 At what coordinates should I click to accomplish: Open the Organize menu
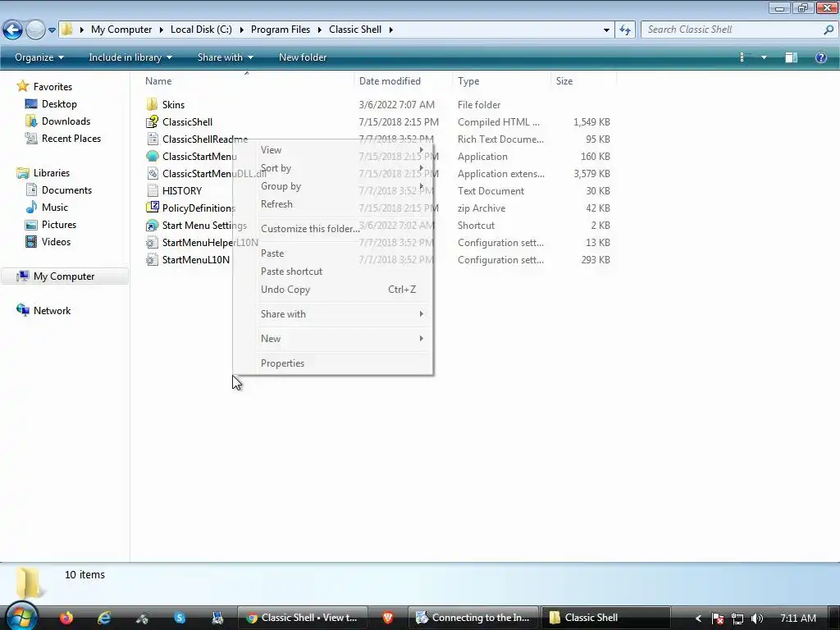point(39,57)
